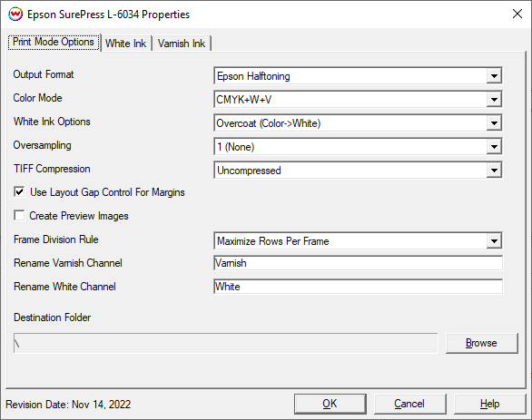The width and height of the screenshot is (532, 420).
Task: Open White Ink Options dropdown list
Action: click(494, 123)
